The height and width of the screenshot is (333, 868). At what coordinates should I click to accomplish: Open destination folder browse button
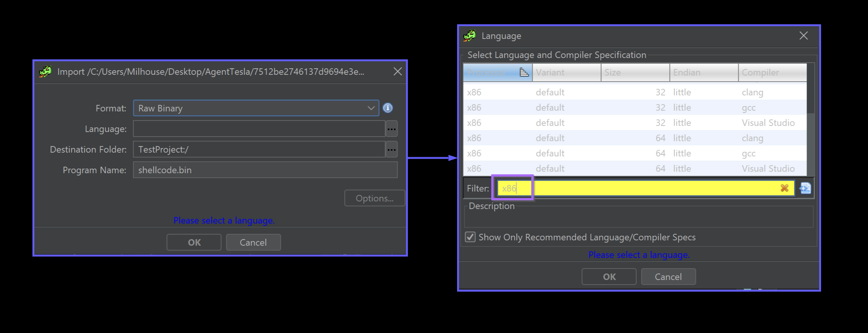[x=391, y=150]
